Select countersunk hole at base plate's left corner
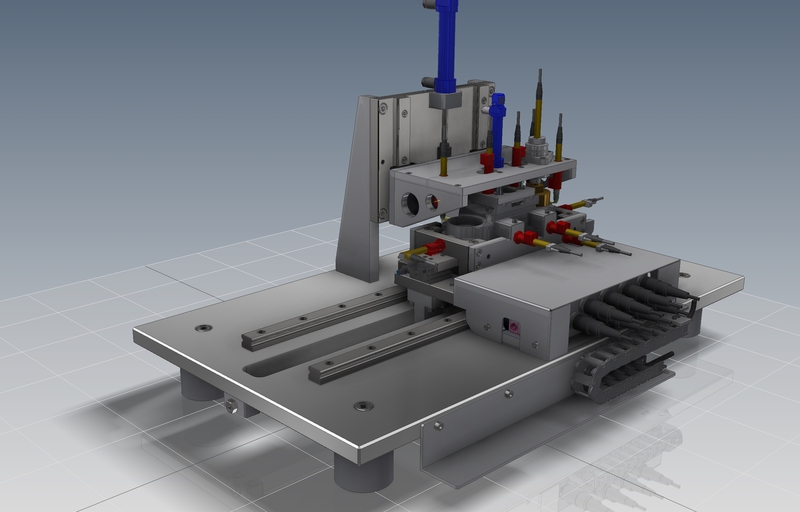Screen dimensions: 800x512 click(x=204, y=327)
